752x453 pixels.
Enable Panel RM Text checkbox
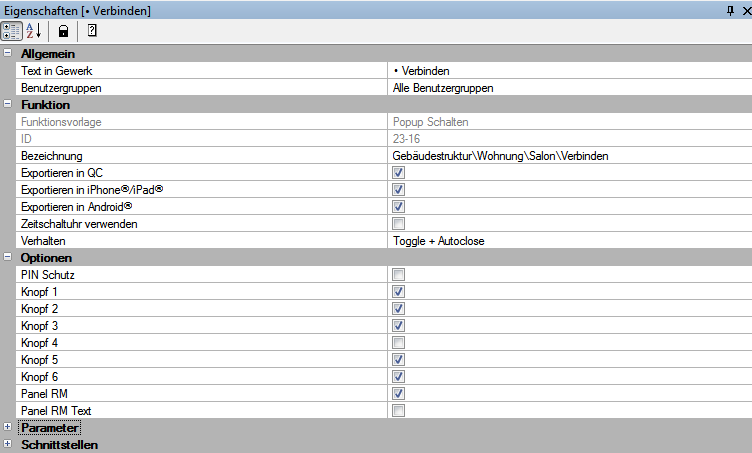pyautogui.click(x=399, y=411)
